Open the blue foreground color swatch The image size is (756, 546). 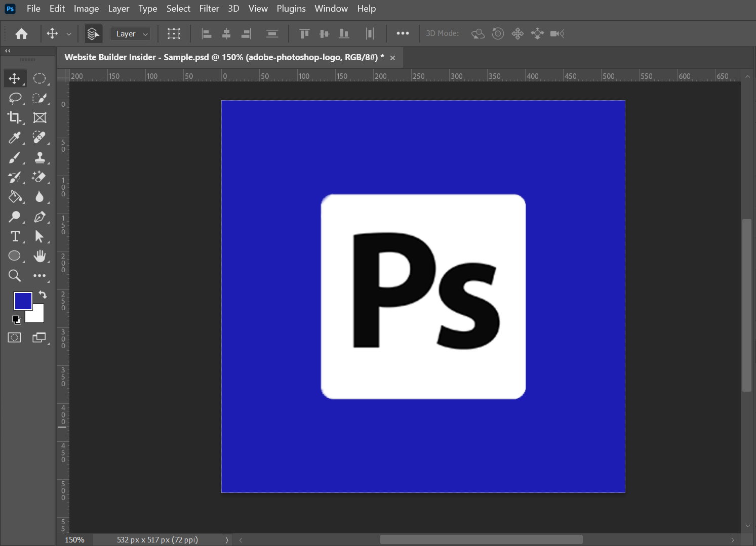click(x=22, y=301)
